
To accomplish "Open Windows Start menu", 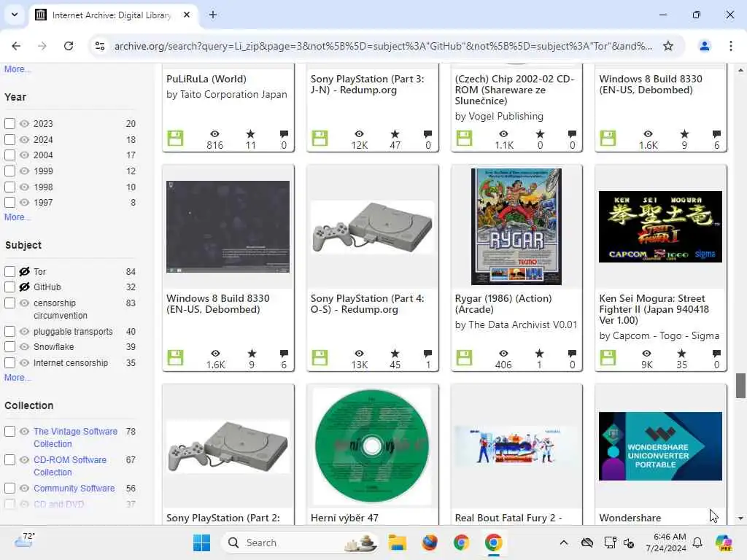I will tap(201, 542).
